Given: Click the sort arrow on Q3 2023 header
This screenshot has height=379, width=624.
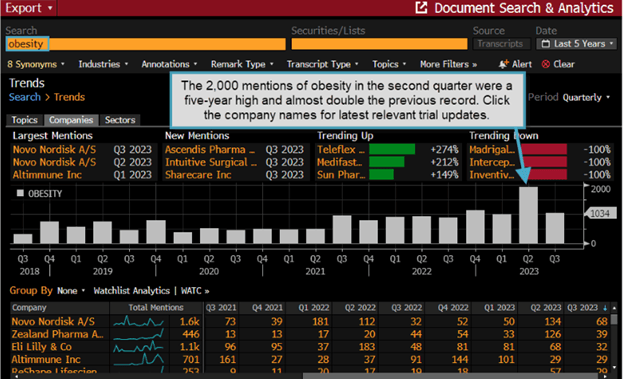Looking at the screenshot, I should tap(605, 308).
